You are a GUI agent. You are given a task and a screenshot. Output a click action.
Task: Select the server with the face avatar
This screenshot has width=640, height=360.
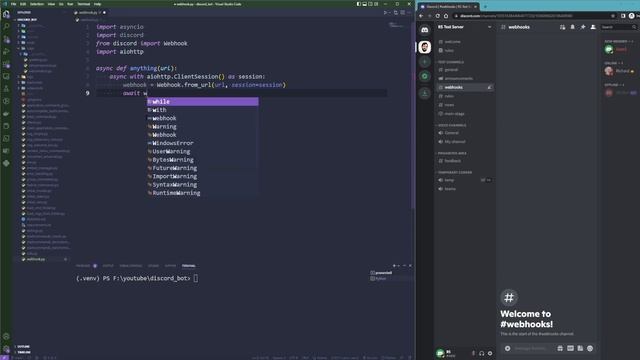pyautogui.click(x=424, y=47)
